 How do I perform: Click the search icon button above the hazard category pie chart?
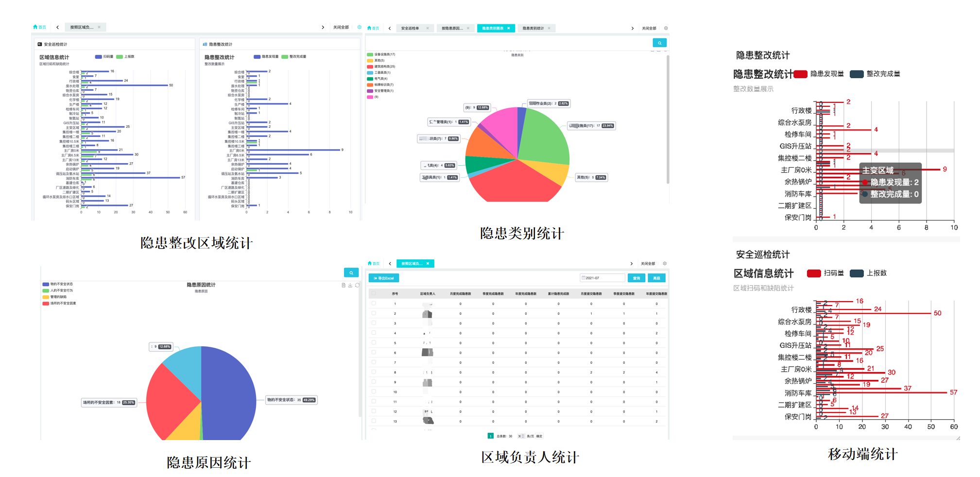coord(659,43)
